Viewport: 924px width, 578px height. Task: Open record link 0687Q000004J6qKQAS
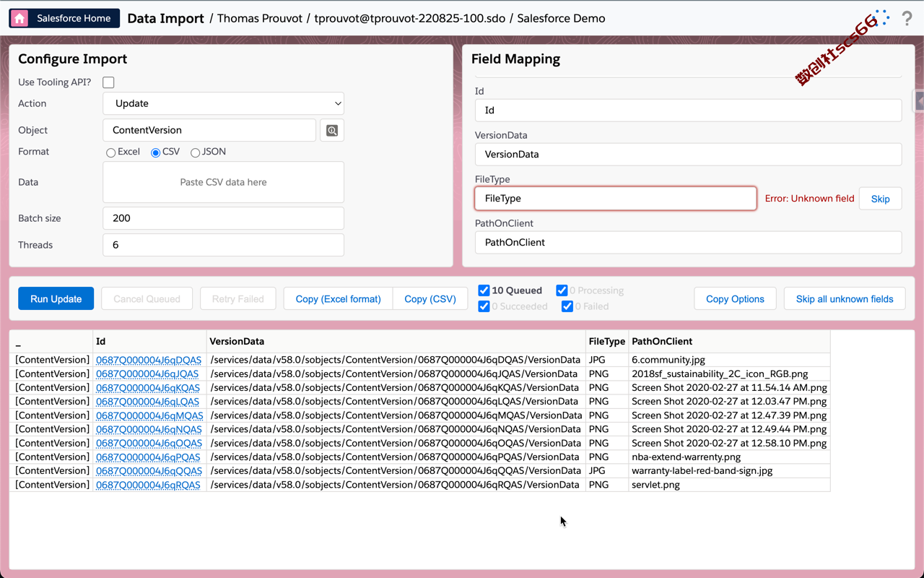click(x=148, y=387)
